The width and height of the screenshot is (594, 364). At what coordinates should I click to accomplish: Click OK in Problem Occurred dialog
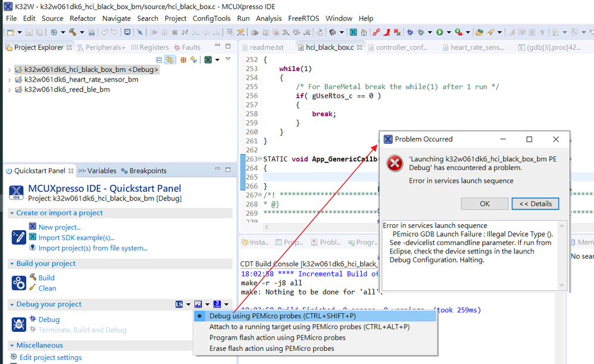(x=484, y=203)
